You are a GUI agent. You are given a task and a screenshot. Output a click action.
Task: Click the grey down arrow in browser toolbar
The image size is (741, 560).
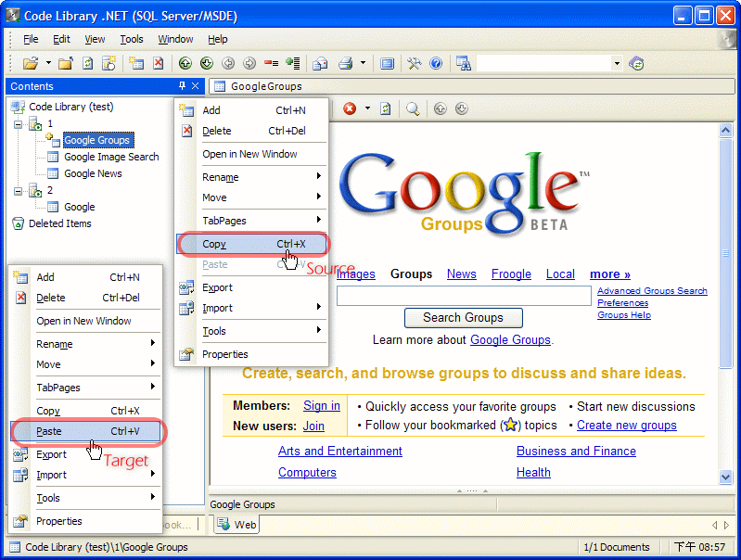point(461,108)
